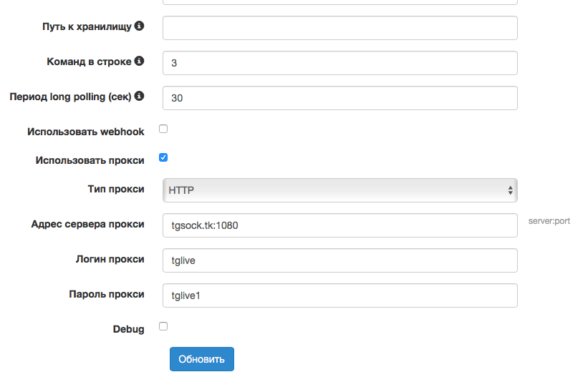The width and height of the screenshot is (588, 382).
Task: Uncheck the Использовать прокси checkbox
Action: (163, 157)
